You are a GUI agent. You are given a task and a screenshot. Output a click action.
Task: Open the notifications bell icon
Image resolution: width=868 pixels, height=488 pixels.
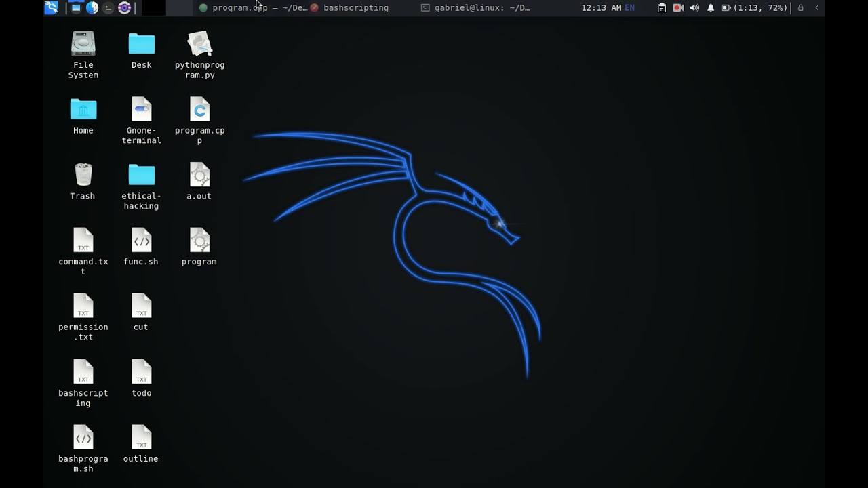coord(711,8)
